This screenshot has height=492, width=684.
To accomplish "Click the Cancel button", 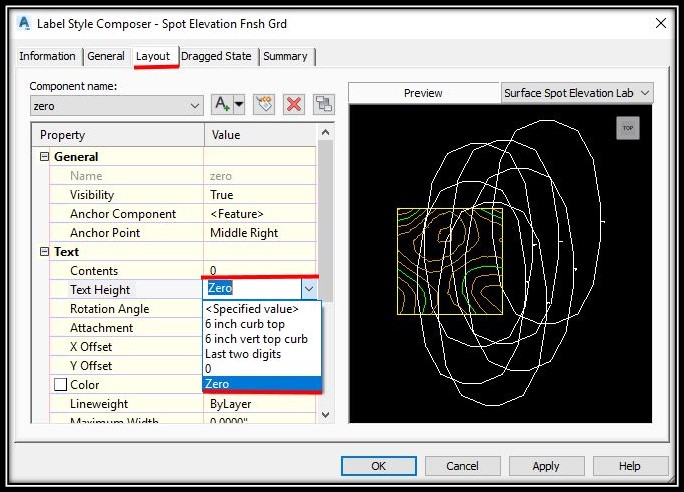I will click(x=462, y=466).
